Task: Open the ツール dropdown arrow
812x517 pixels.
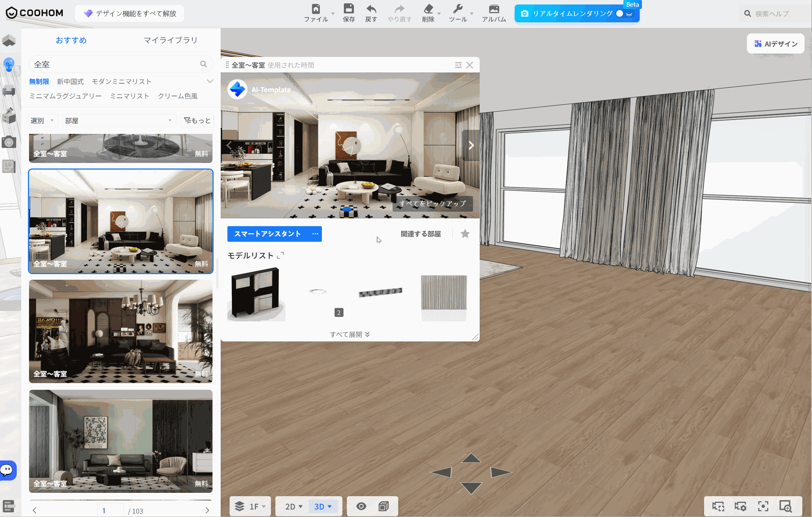Action: pyautogui.click(x=471, y=14)
